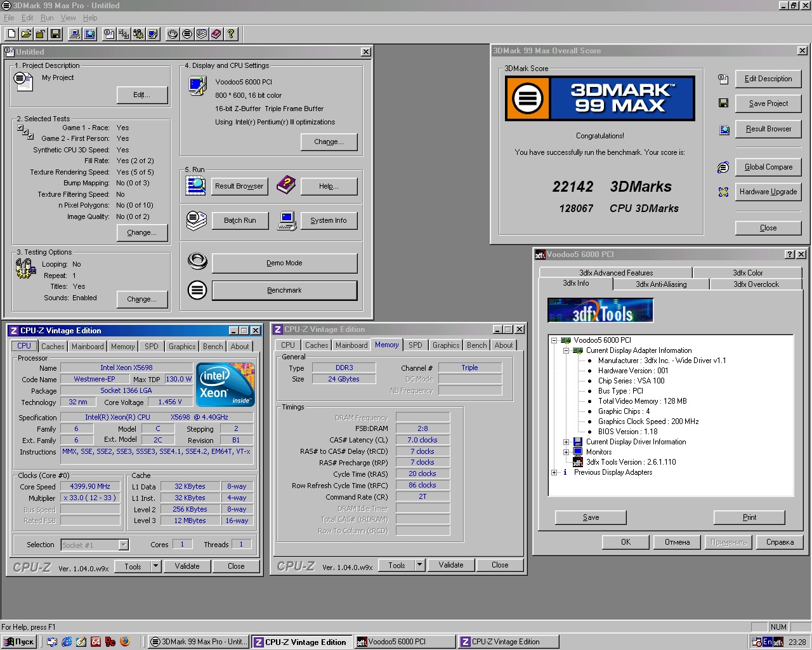Open Tools dropdown arrow in Memory tab CPU-Z window

coord(419,565)
